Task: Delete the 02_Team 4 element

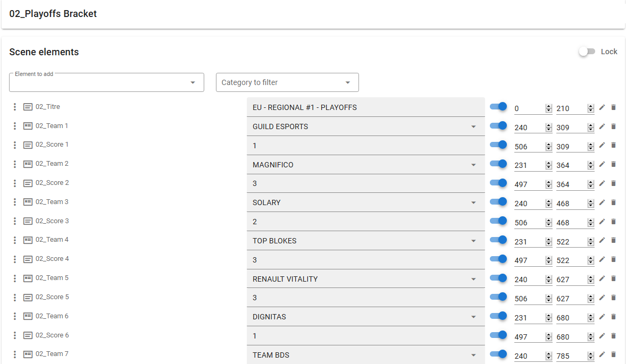Action: click(613, 241)
